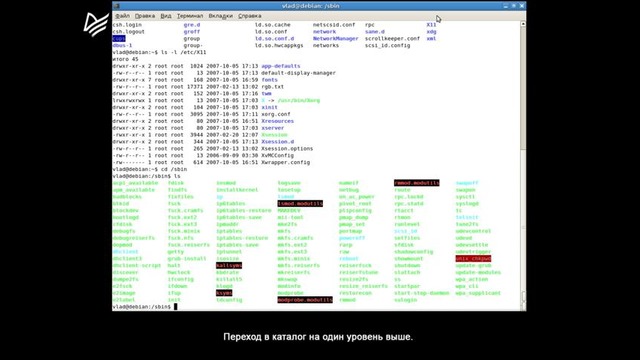The width and height of the screenshot is (640, 360).
Task: Click the NetworkManager directory name
Action: 336,38
